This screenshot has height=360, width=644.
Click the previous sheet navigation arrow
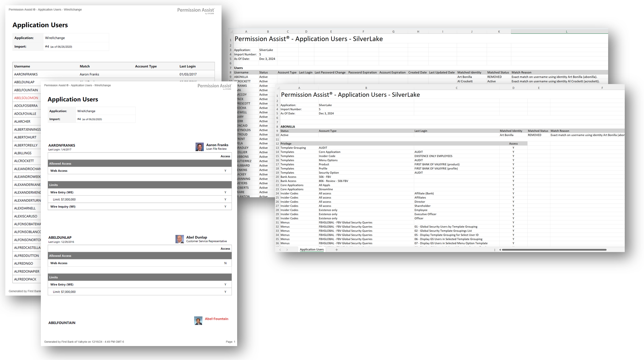click(280, 250)
